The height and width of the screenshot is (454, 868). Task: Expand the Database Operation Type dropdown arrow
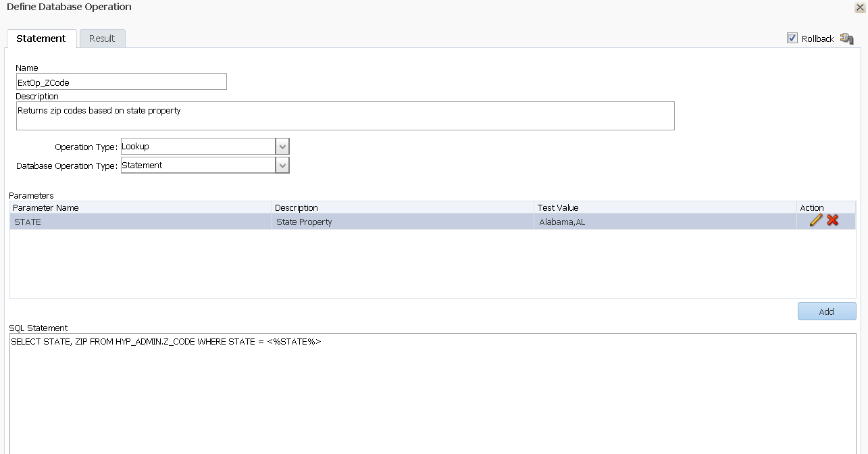[x=282, y=166]
